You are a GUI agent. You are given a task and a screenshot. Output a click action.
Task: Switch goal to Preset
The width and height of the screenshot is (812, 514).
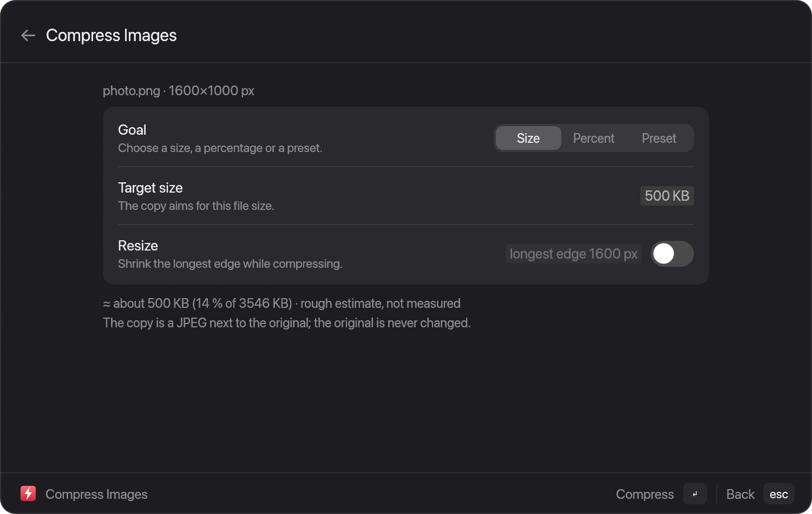coord(659,138)
